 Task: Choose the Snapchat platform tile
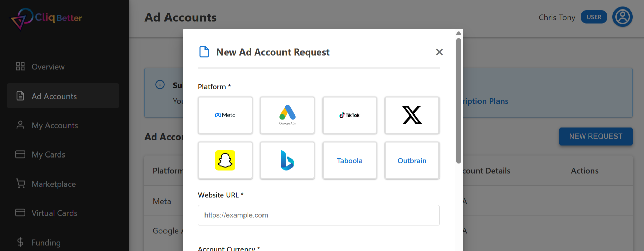225,160
